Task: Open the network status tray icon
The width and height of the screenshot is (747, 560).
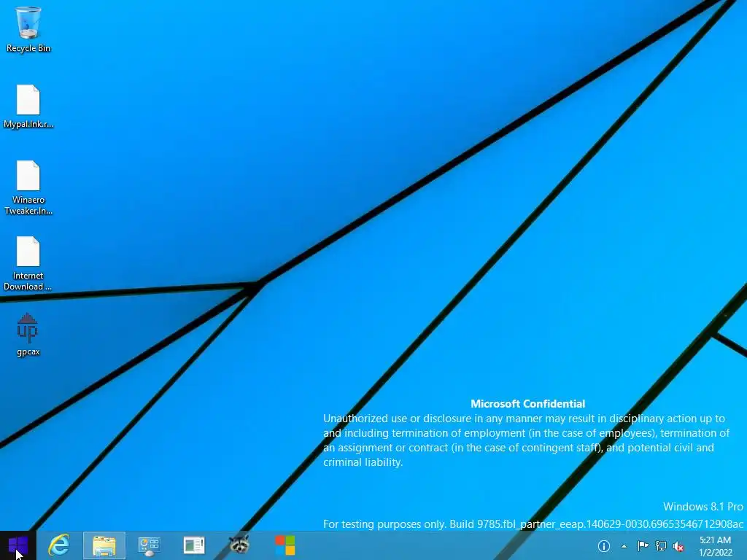Action: pos(661,546)
